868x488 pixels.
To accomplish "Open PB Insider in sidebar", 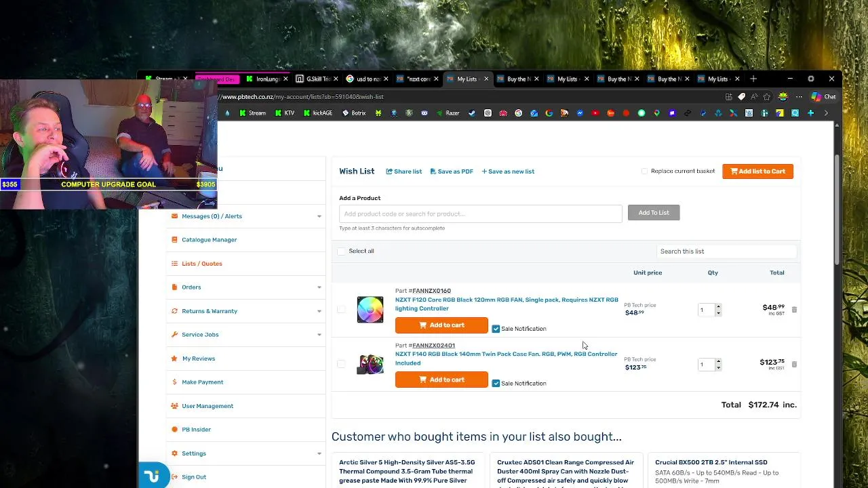I will [x=196, y=430].
